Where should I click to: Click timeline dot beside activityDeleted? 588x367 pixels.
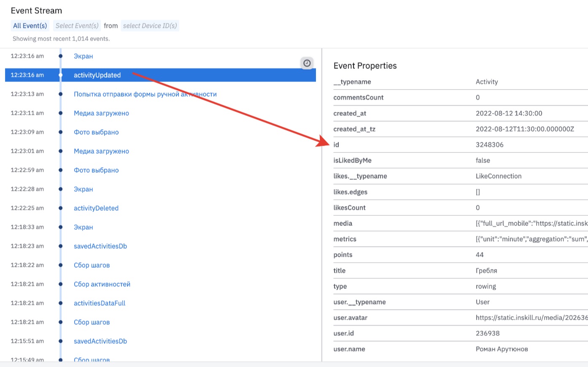point(61,208)
